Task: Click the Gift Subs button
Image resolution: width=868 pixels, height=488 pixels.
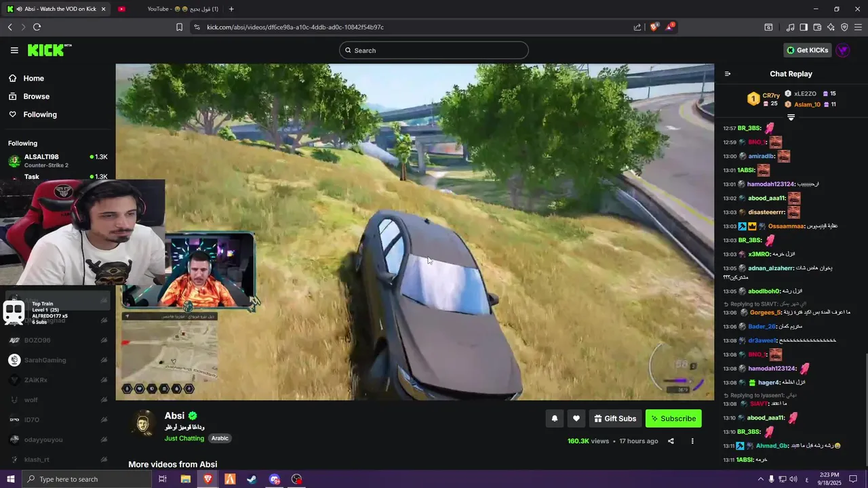Action: point(615,419)
